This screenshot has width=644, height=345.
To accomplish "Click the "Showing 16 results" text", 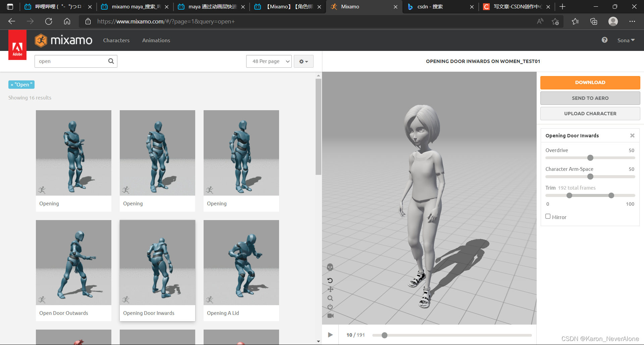I will pos(30,98).
